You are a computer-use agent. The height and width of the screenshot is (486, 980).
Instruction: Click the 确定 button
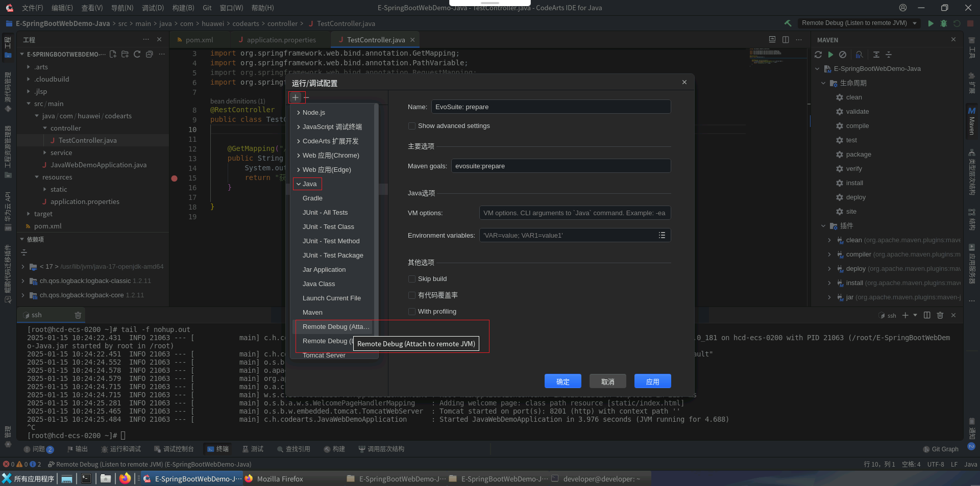[x=563, y=381]
